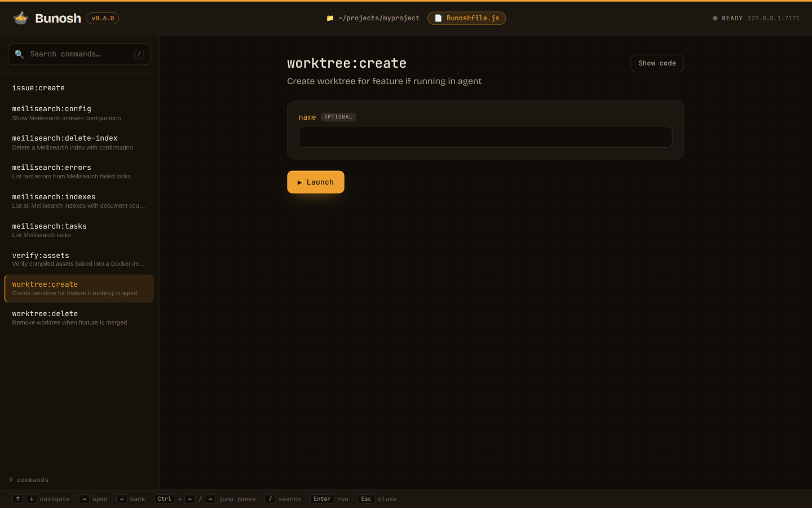Click the Show code button
Viewport: 812px width, 508px height.
657,63
